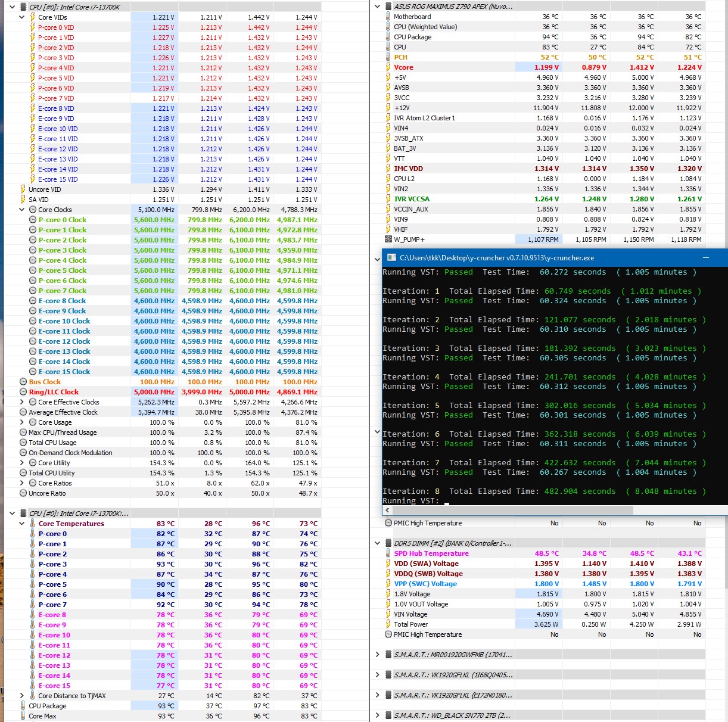Select the Vcore row label

(x=403, y=67)
